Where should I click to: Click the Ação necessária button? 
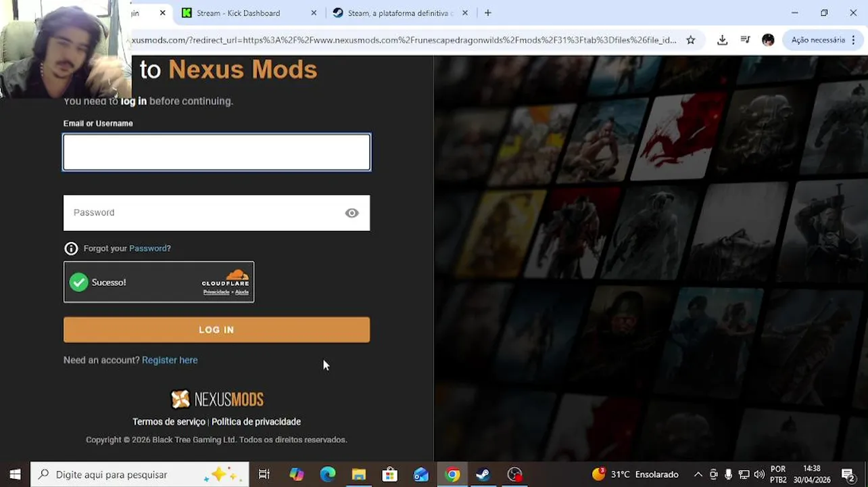click(x=818, y=40)
